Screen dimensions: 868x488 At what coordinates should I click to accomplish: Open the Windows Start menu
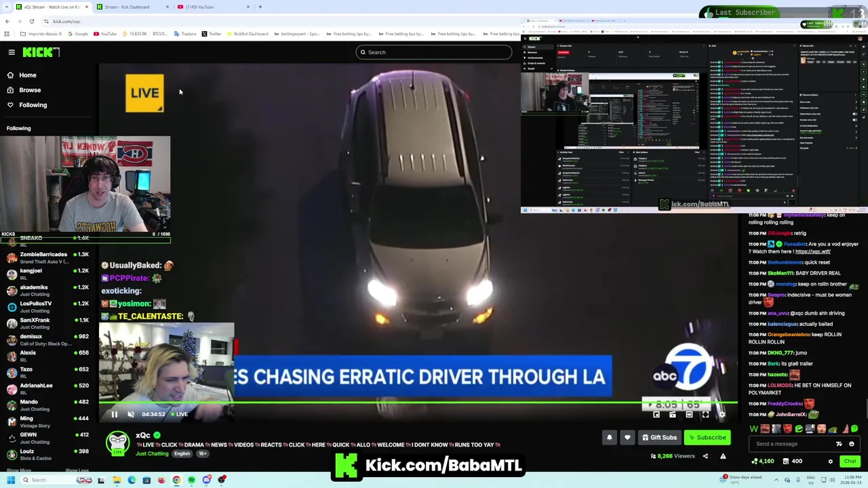(x=10, y=480)
